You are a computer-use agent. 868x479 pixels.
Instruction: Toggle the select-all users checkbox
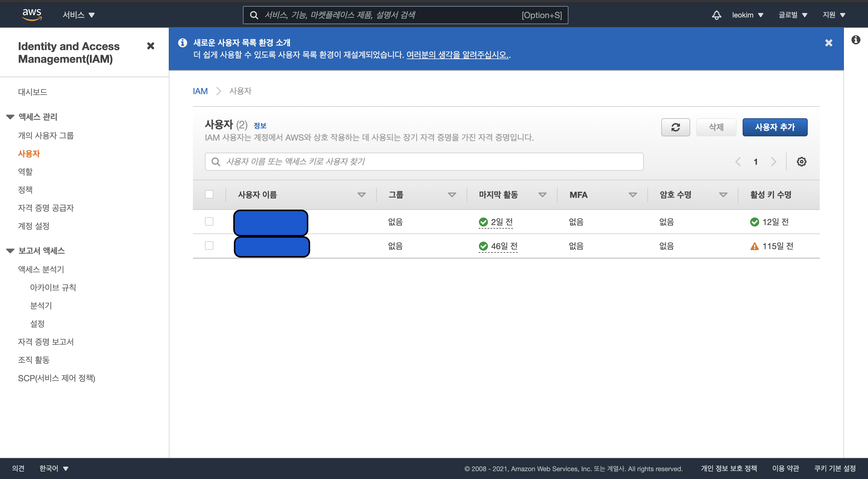pyautogui.click(x=209, y=194)
